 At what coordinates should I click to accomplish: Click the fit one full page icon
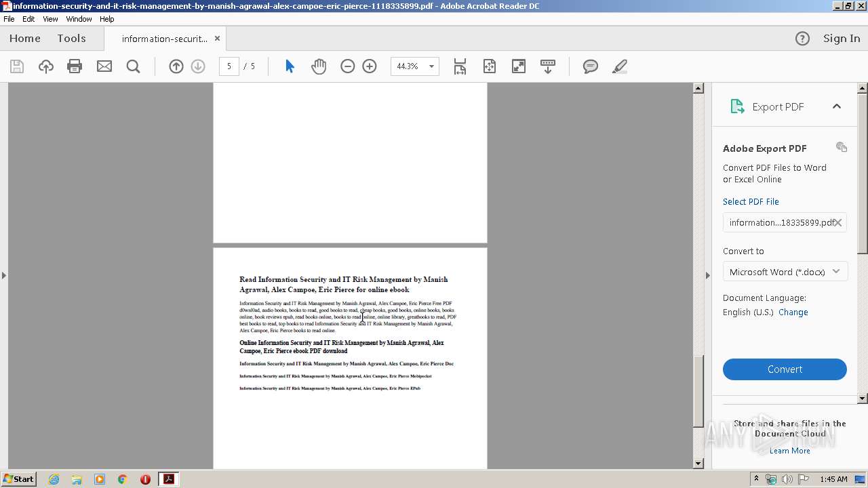tap(490, 66)
